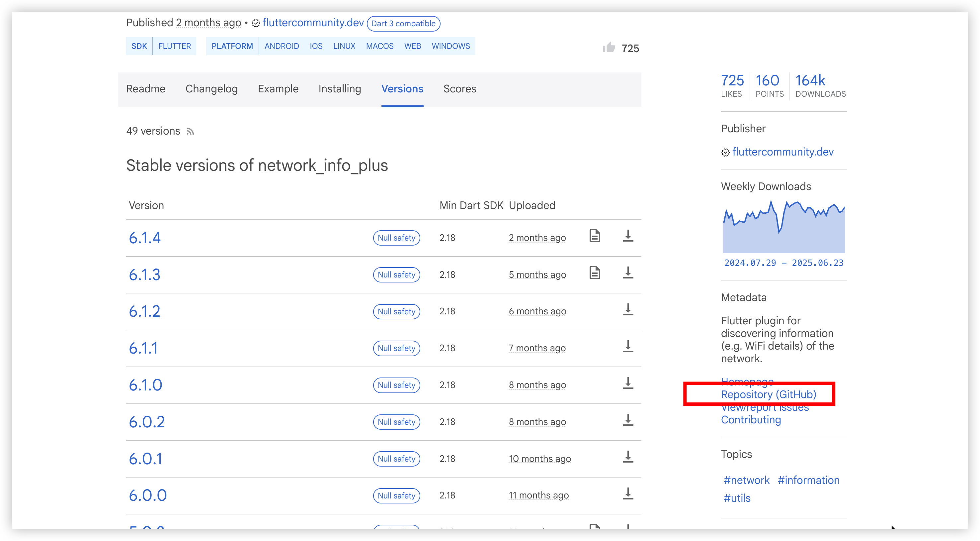This screenshot has height=541, width=980.
Task: Open documentation icon for version 6.1.3
Action: (x=595, y=273)
